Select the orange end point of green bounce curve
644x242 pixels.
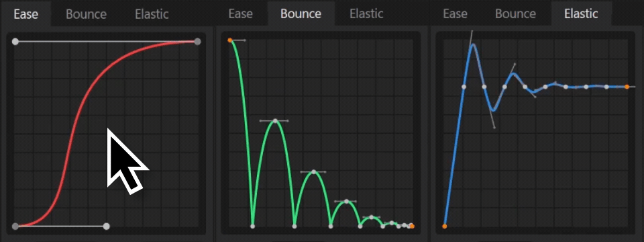(x=412, y=226)
